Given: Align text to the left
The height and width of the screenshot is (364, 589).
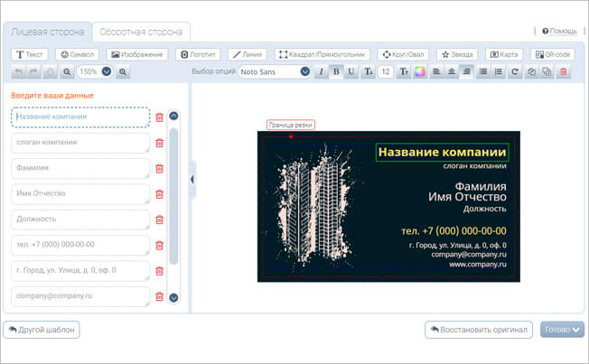Looking at the screenshot, I should coord(436,71).
